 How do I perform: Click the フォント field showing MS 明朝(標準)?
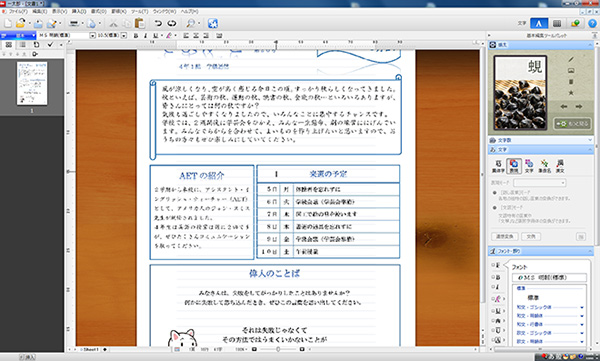click(549, 277)
